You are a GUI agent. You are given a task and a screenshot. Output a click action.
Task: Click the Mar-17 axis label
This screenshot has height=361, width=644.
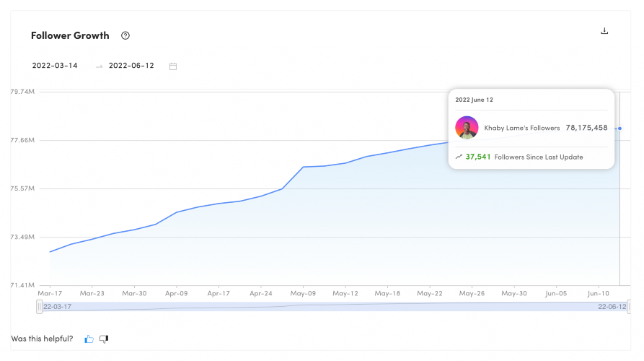coord(50,294)
